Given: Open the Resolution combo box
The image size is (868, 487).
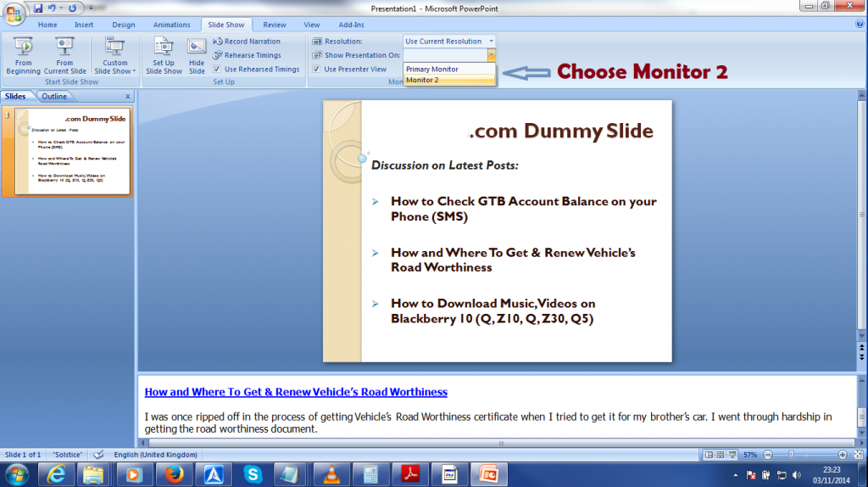Looking at the screenshot, I should [449, 41].
